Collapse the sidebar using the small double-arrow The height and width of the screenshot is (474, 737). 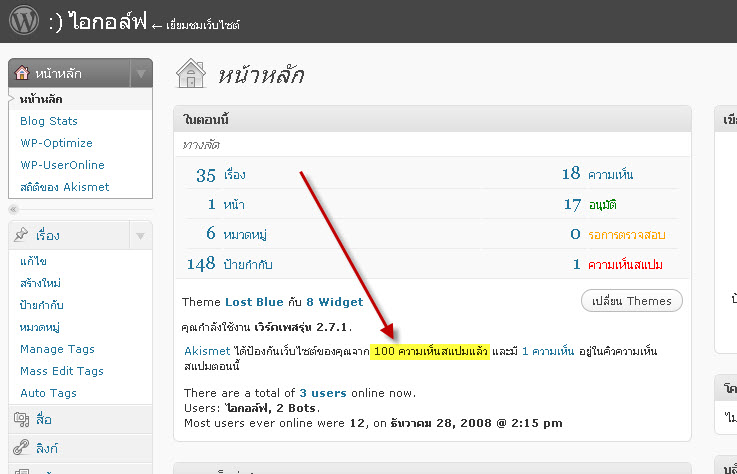[14, 210]
